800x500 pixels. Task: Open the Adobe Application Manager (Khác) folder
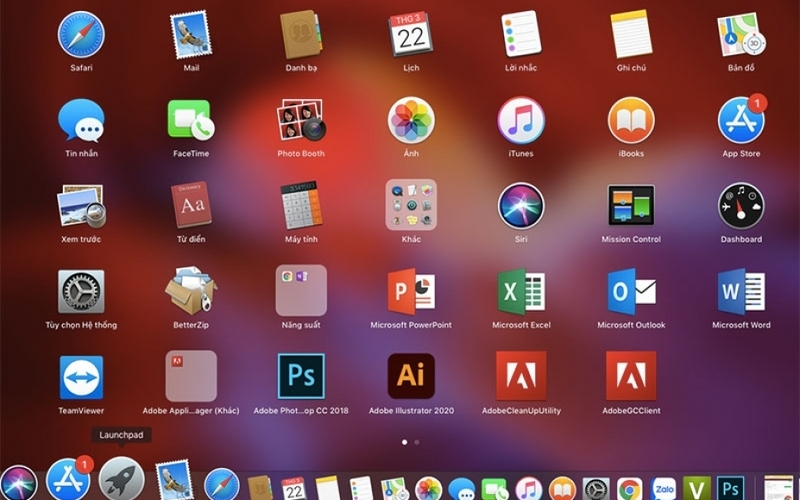click(191, 376)
